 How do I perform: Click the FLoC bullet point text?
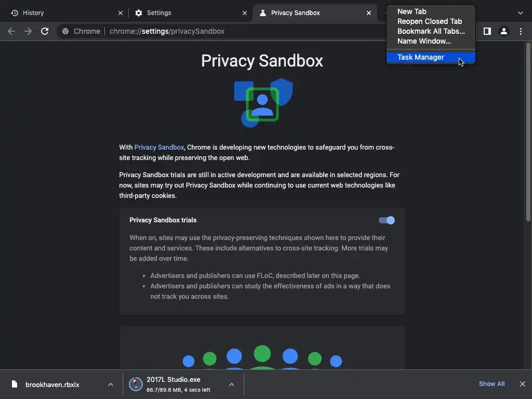pyautogui.click(x=255, y=275)
